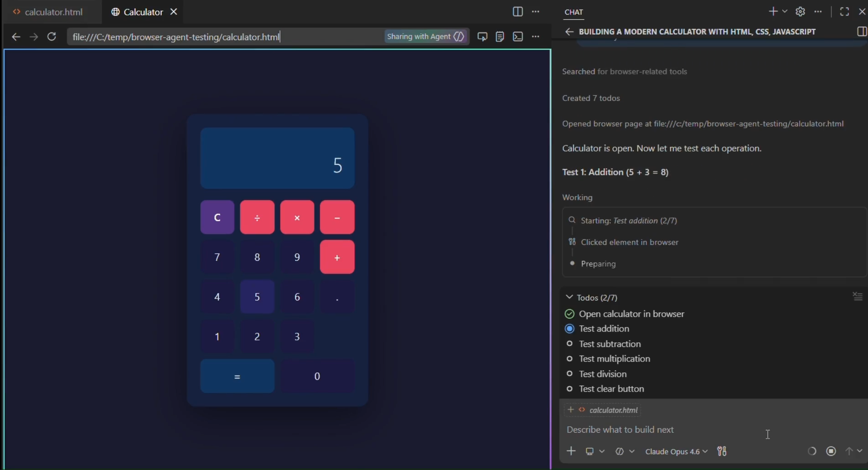Maximize the chat panel
The width and height of the screenshot is (868, 470).
point(844,12)
